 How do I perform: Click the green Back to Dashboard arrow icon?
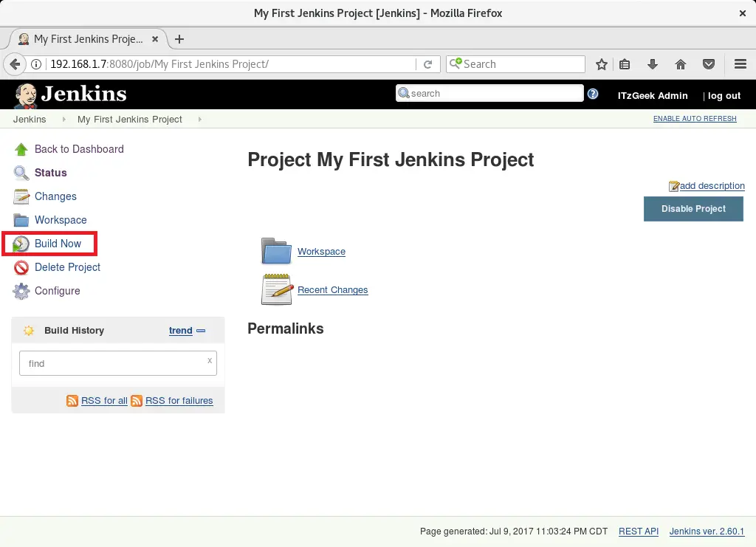[21, 149]
